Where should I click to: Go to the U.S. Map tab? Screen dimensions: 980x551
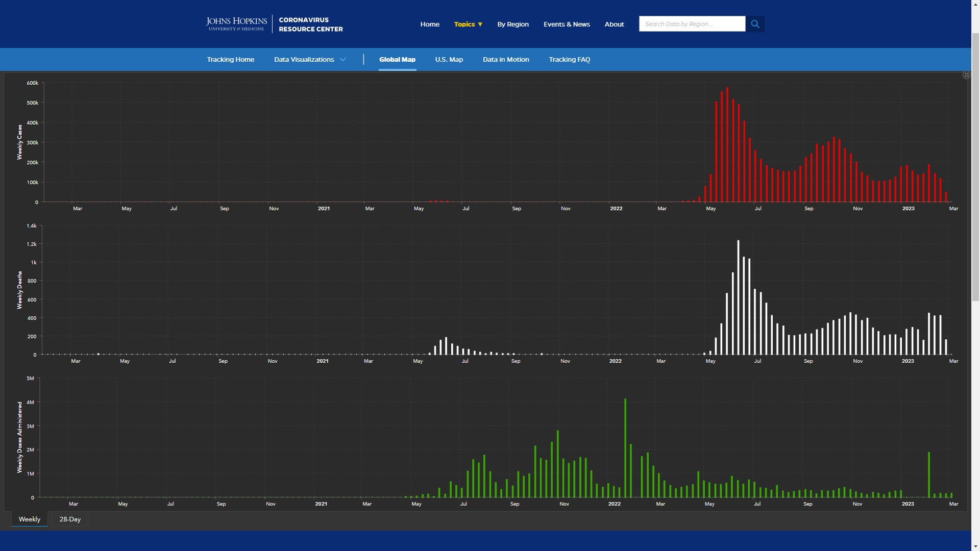(449, 60)
